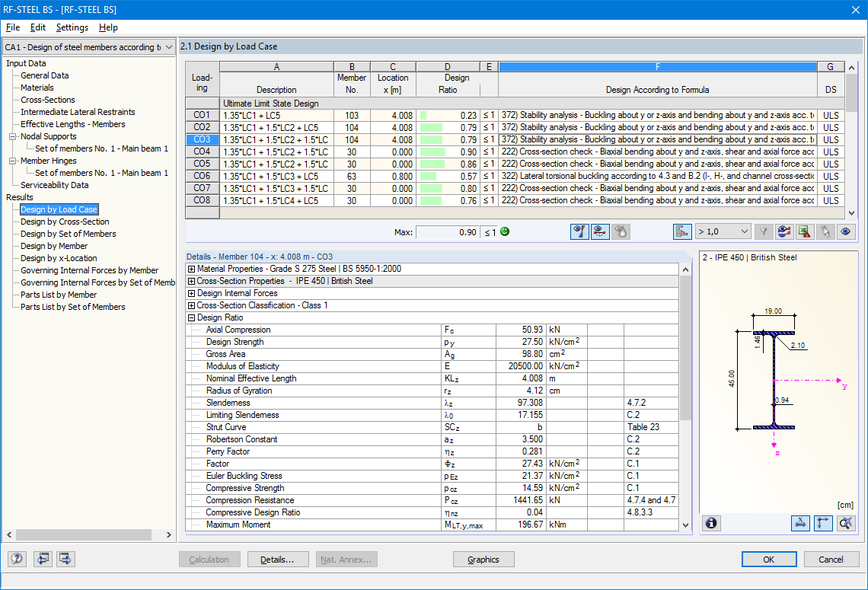Select the CO4 load case row header
This screenshot has height=590, width=868.
202,151
